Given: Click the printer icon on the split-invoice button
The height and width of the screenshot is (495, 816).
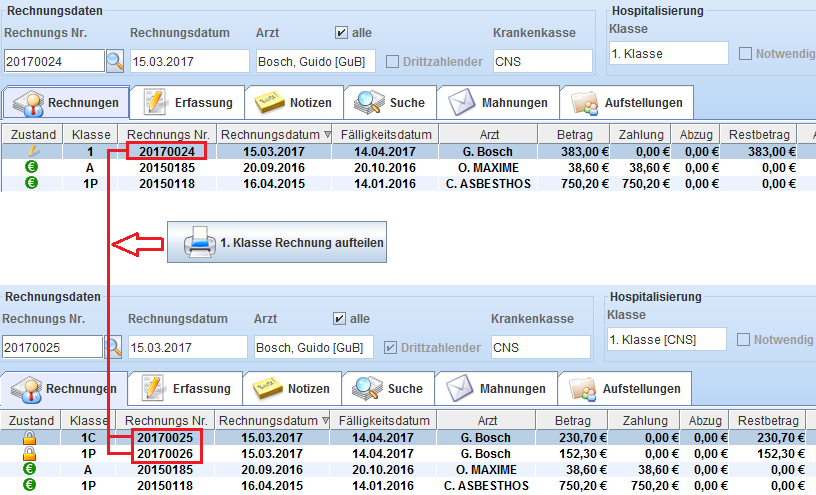Looking at the screenshot, I should pyautogui.click(x=200, y=242).
